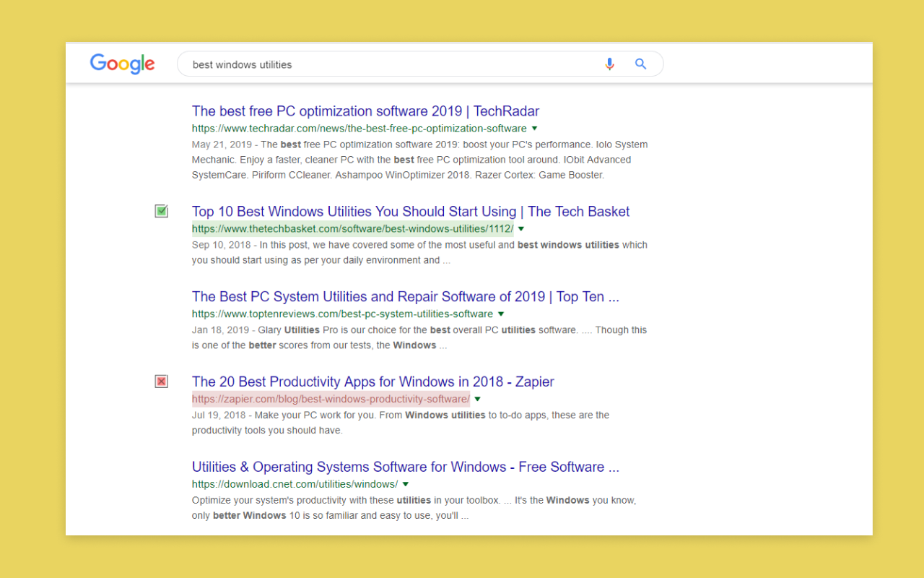Toggle the rejection mark on the Zapier result
The width and height of the screenshot is (924, 578).
pos(161,381)
